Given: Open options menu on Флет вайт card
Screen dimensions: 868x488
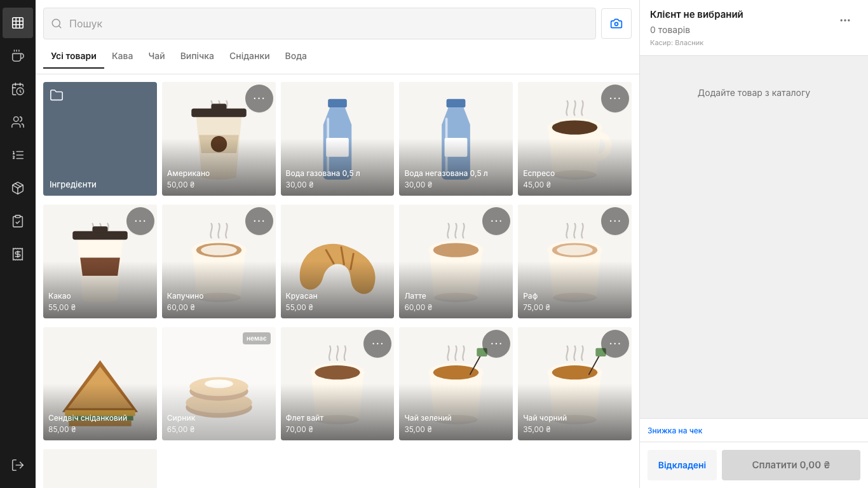Looking at the screenshot, I should pos(377,344).
